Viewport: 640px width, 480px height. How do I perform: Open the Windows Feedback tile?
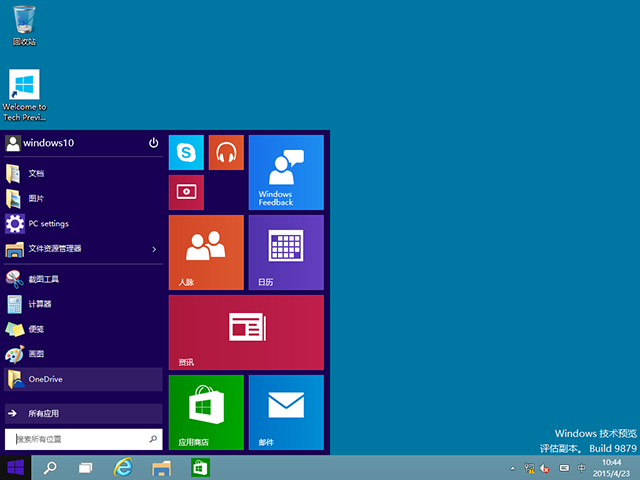pos(286,172)
